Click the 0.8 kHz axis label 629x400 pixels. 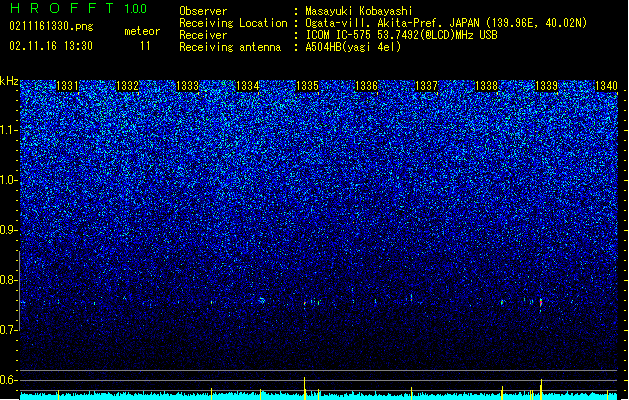click(8, 280)
